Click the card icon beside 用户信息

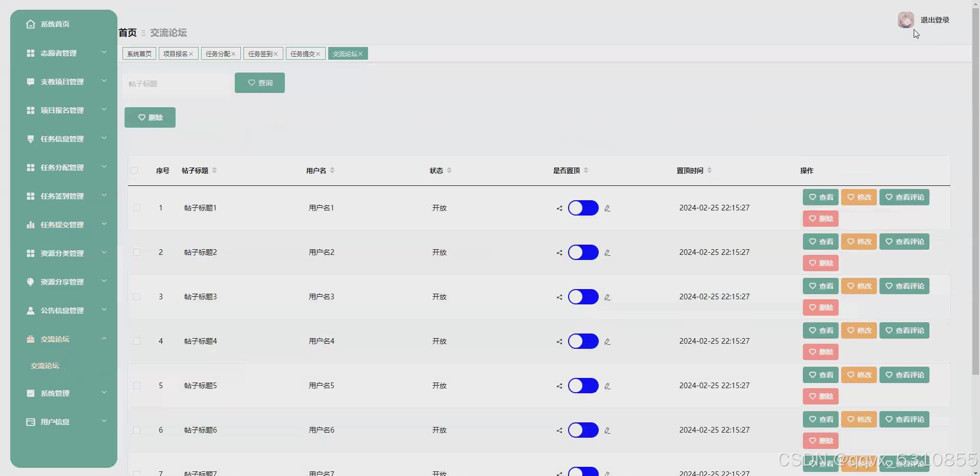point(31,422)
